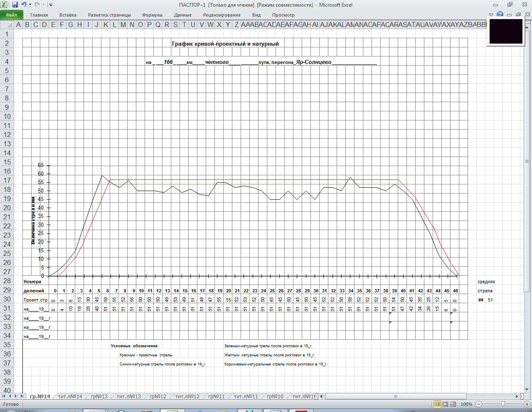532x412 pixels.
Task: Select row 15 header
Action: tap(7, 162)
